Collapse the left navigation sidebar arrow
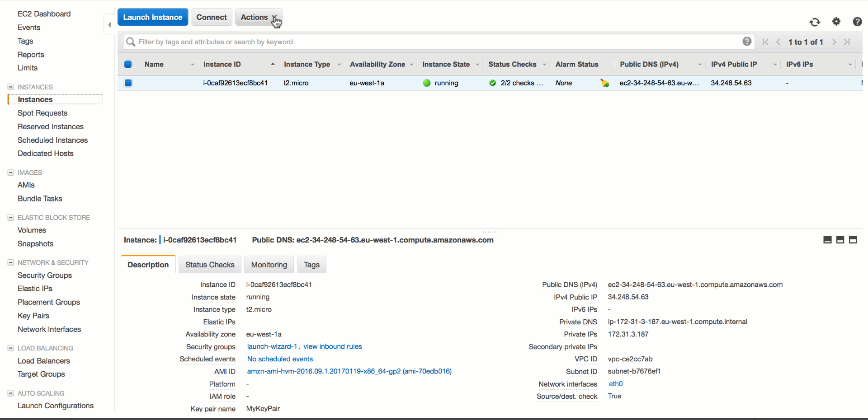Image resolution: width=868 pixels, height=420 pixels. pos(109,25)
